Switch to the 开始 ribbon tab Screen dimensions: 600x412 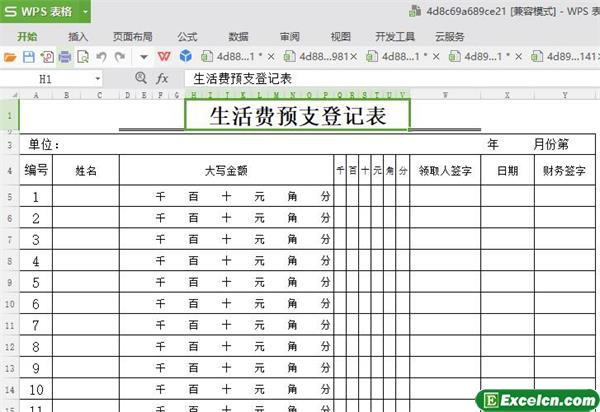coord(27,37)
